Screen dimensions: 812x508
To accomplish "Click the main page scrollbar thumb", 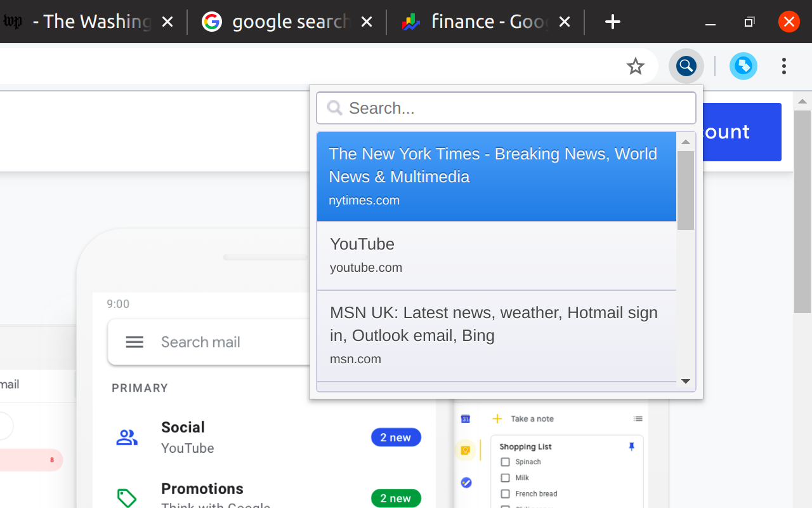I will tap(802, 211).
